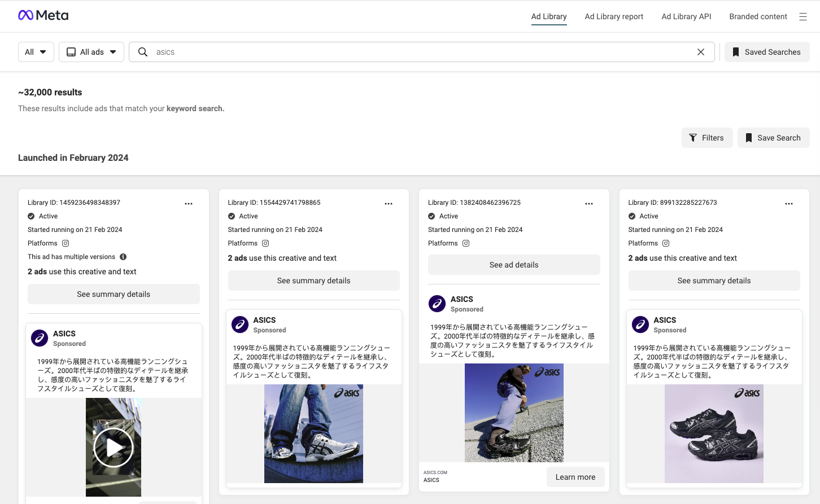Open the rooftop sneaker ad image

coord(514,413)
